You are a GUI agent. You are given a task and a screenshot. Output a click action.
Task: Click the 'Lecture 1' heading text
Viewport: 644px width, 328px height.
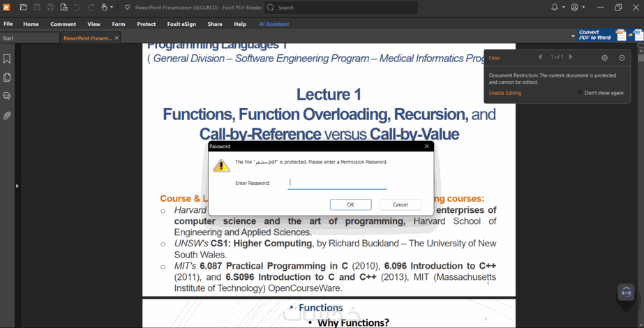329,94
